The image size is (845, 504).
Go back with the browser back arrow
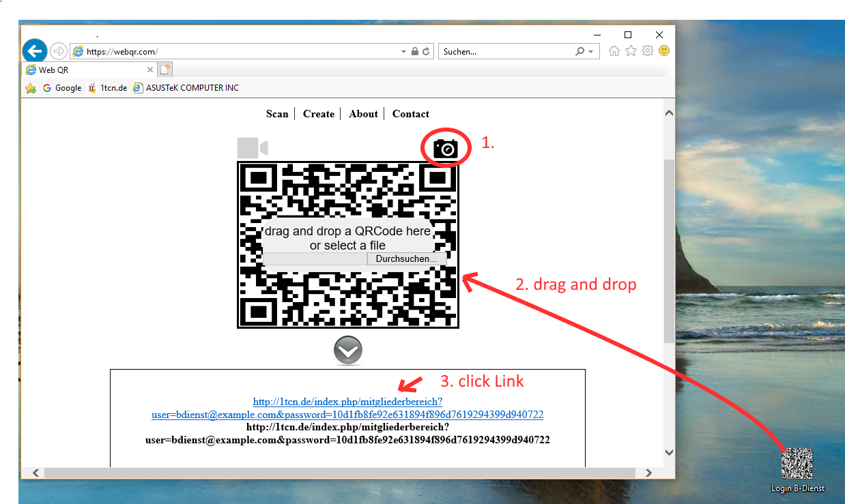(34, 51)
